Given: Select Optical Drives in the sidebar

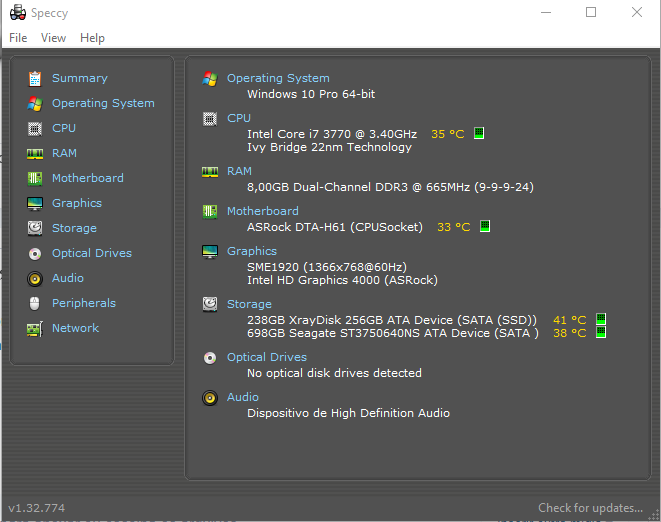Looking at the screenshot, I should 92,253.
